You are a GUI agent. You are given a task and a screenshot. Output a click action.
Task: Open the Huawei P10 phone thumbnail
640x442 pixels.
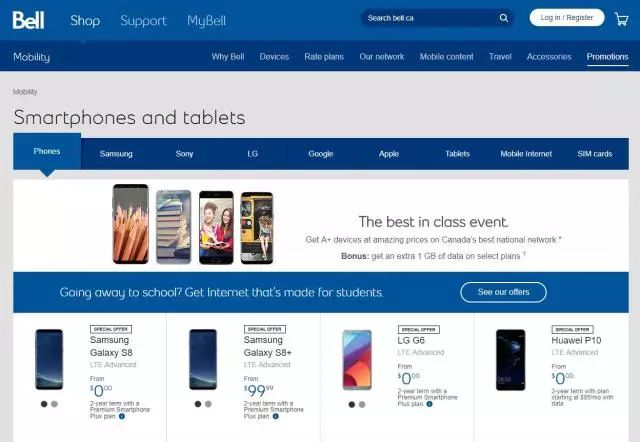point(511,360)
